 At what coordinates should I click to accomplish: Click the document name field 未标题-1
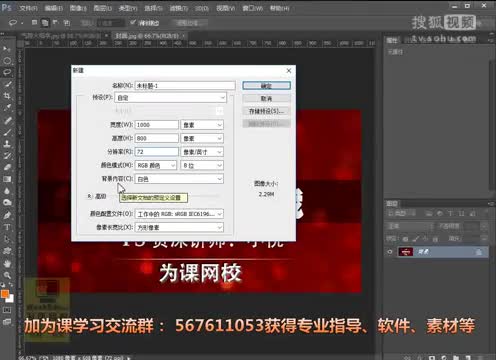185,86
